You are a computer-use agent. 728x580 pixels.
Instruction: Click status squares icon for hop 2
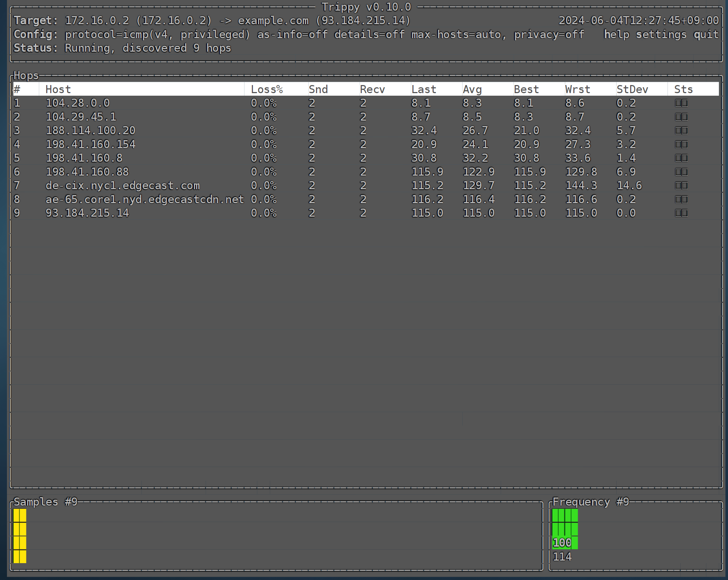(x=681, y=117)
